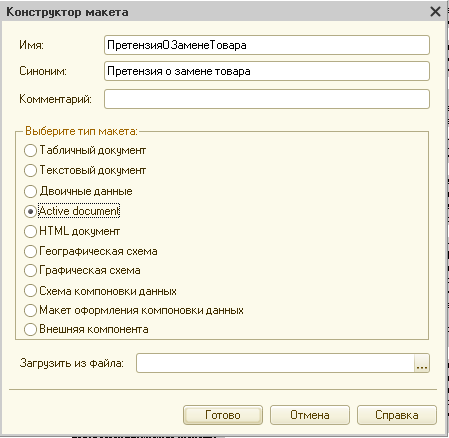This screenshot has width=449, height=438.
Task: Click the Имя input field
Action: click(x=267, y=45)
